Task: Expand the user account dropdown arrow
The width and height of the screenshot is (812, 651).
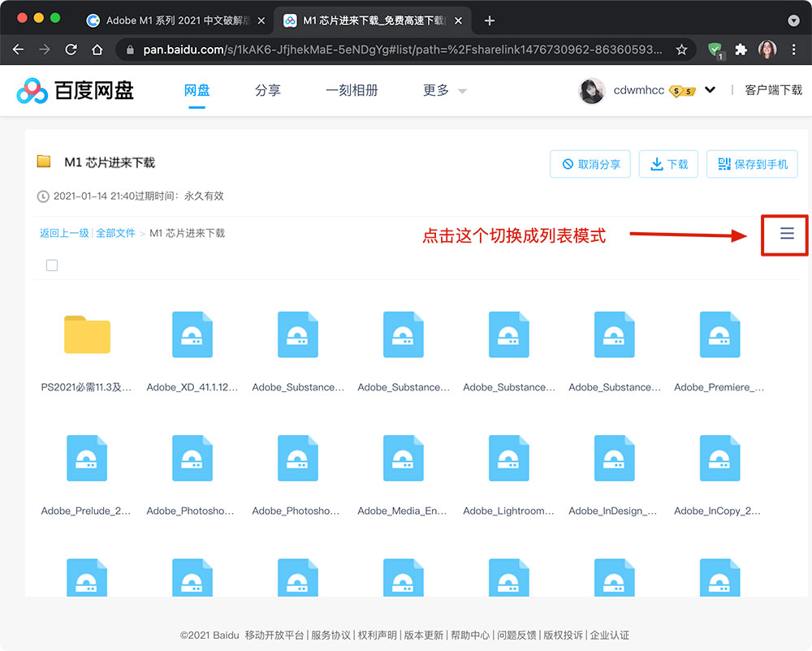Action: click(x=710, y=89)
